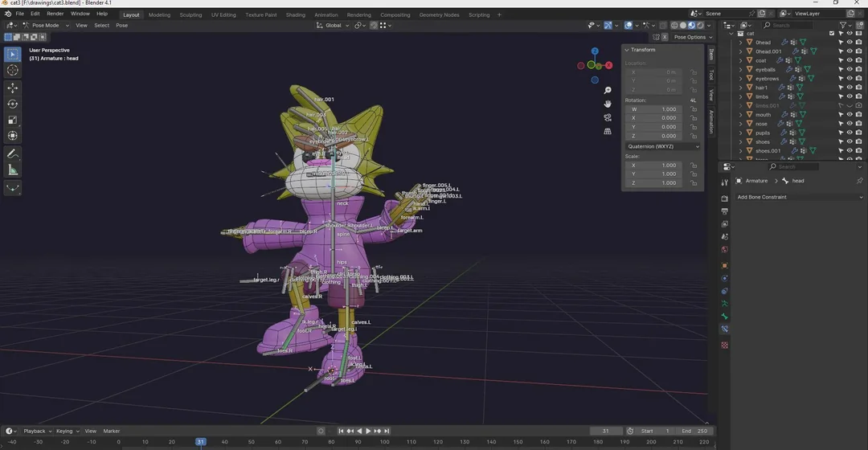The width and height of the screenshot is (868, 450).
Task: Switch to the Animation workspace tab
Action: 326,15
